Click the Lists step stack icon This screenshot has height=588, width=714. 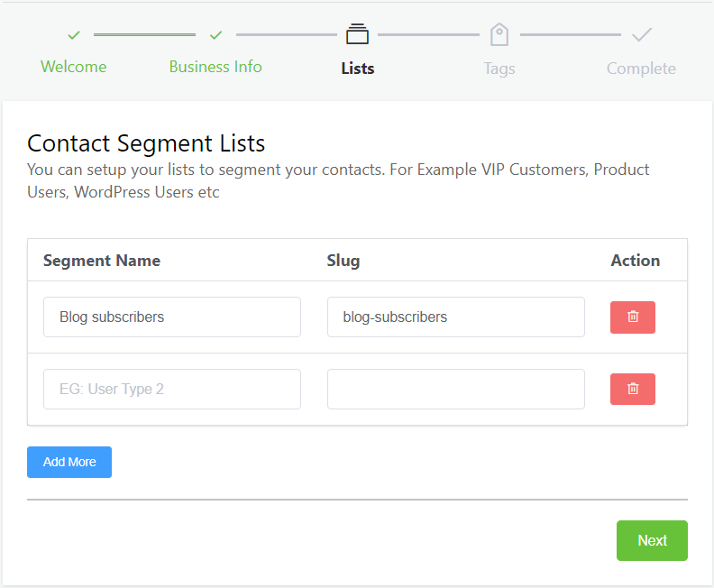click(357, 34)
